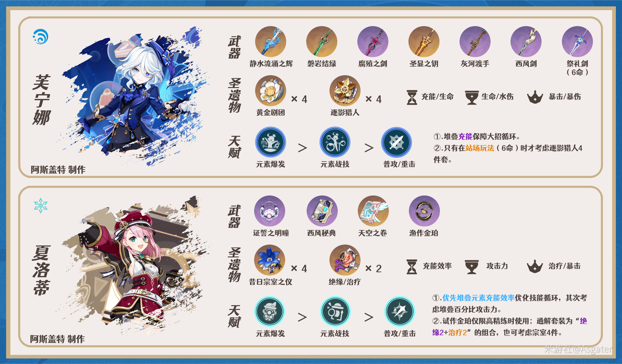Screen dimensions: 622x364
Task: Click the 逐影猎人 artifact set icon
Action: [x=345, y=91]
